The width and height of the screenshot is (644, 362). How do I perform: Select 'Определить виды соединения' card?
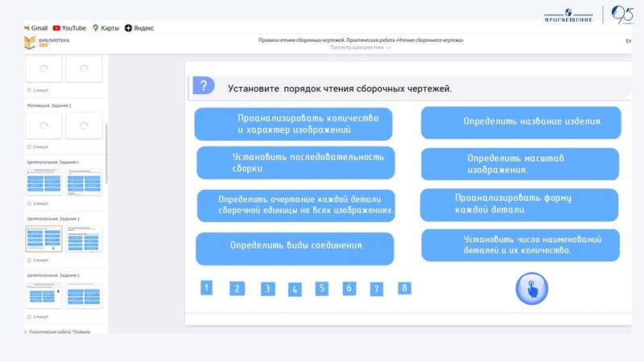pos(295,249)
